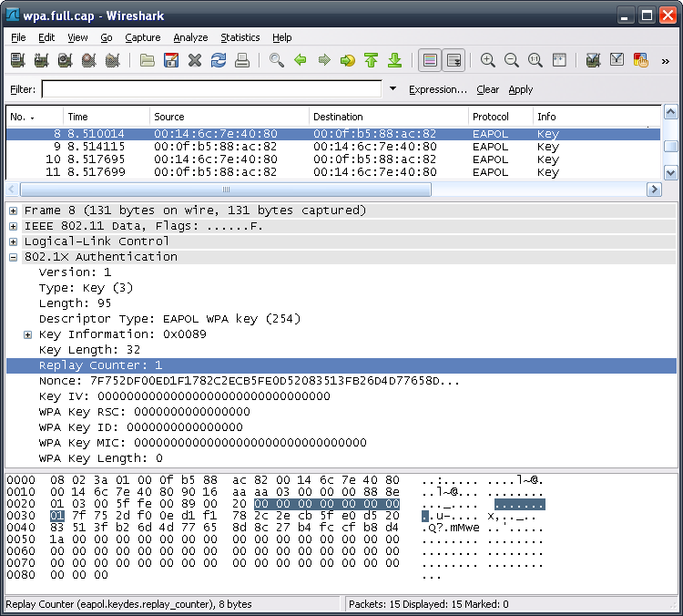Expand Key Information: 0x0089
The height and width of the screenshot is (616, 683).
coord(28,334)
